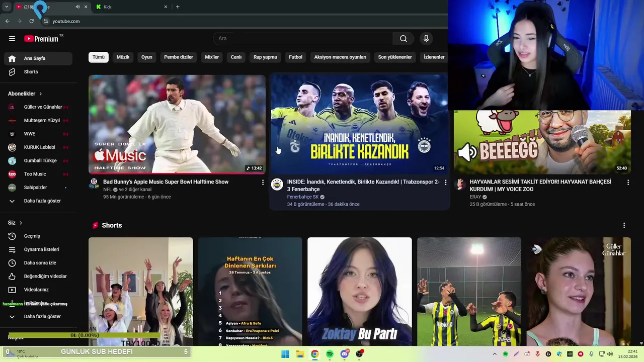
Task: Show hidden system tray icons
Action: pyautogui.click(x=495, y=354)
